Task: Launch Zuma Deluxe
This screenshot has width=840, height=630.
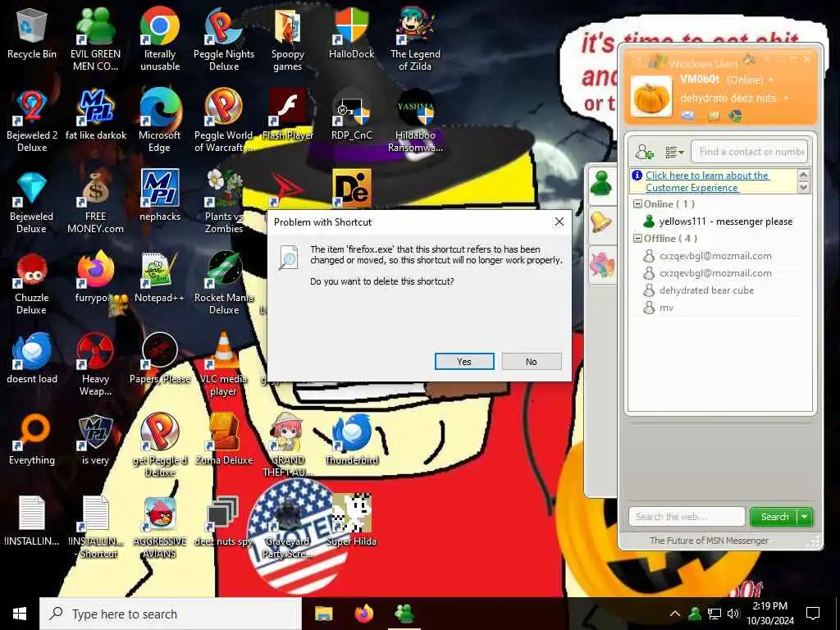Action: (x=224, y=441)
